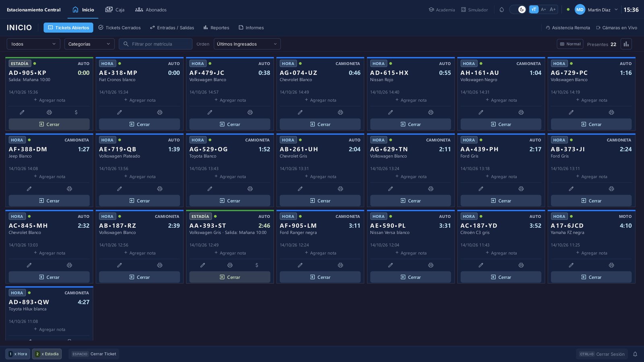Click Filtrar por matrícula search field

point(155,44)
